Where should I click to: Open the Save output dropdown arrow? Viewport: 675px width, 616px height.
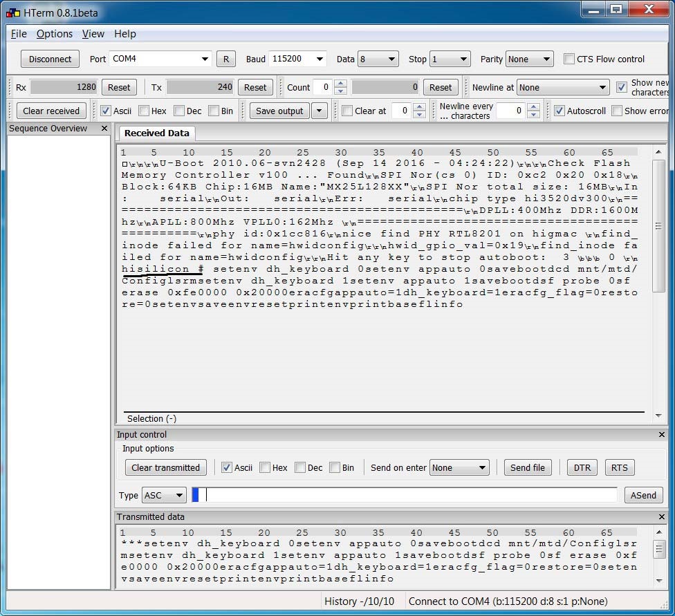pyautogui.click(x=319, y=111)
